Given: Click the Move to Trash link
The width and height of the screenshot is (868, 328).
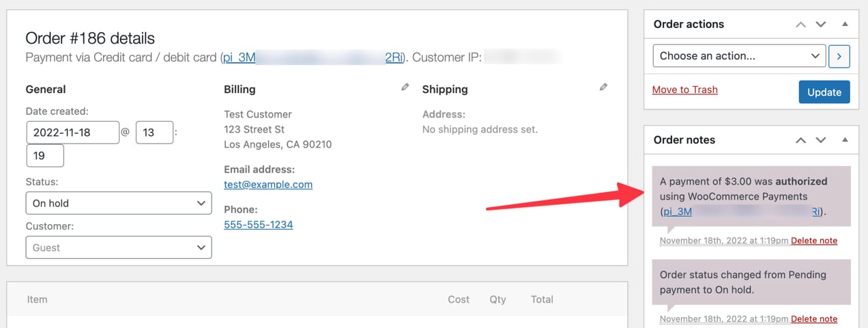Looking at the screenshot, I should pyautogui.click(x=684, y=90).
